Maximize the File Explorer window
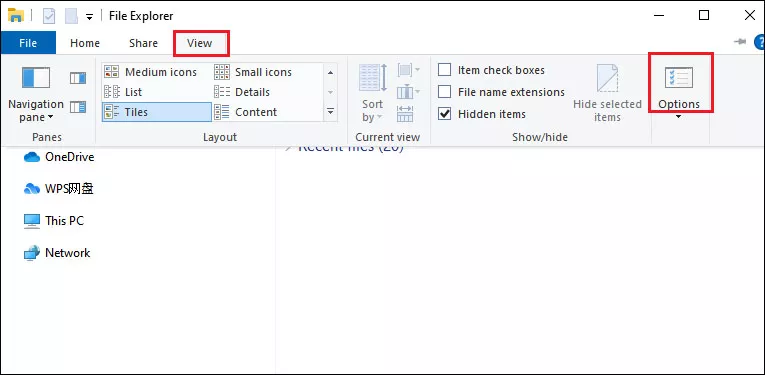Image resolution: width=765 pixels, height=375 pixels. click(704, 15)
